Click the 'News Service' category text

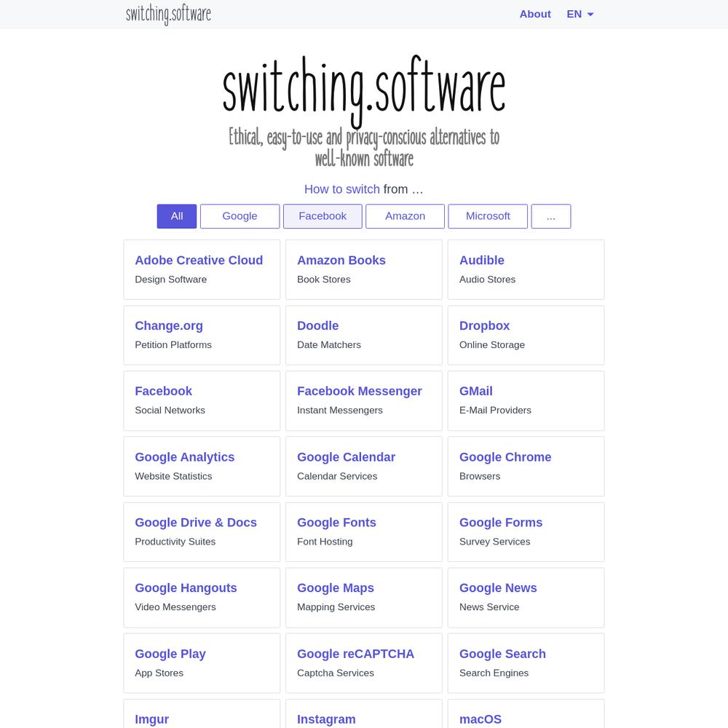pos(489,607)
